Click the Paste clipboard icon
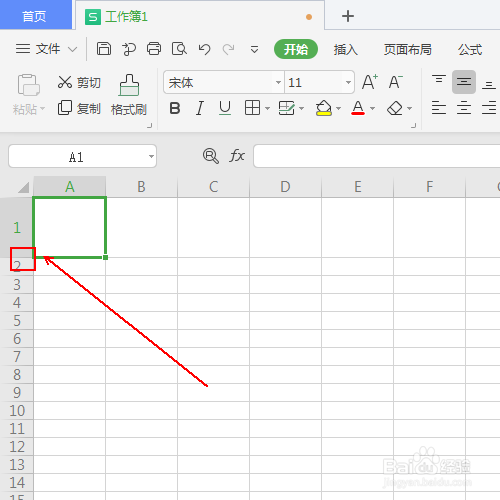 pos(29,85)
